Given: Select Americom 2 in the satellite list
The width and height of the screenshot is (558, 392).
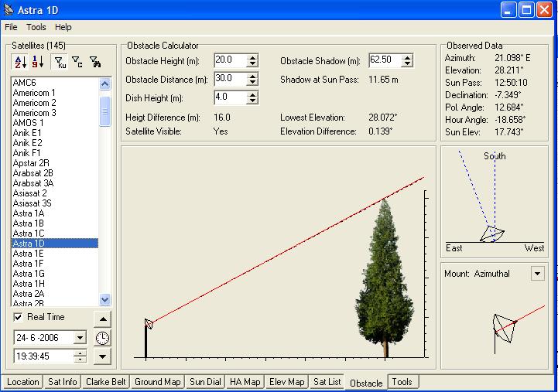Looking at the screenshot, I should (x=55, y=103).
